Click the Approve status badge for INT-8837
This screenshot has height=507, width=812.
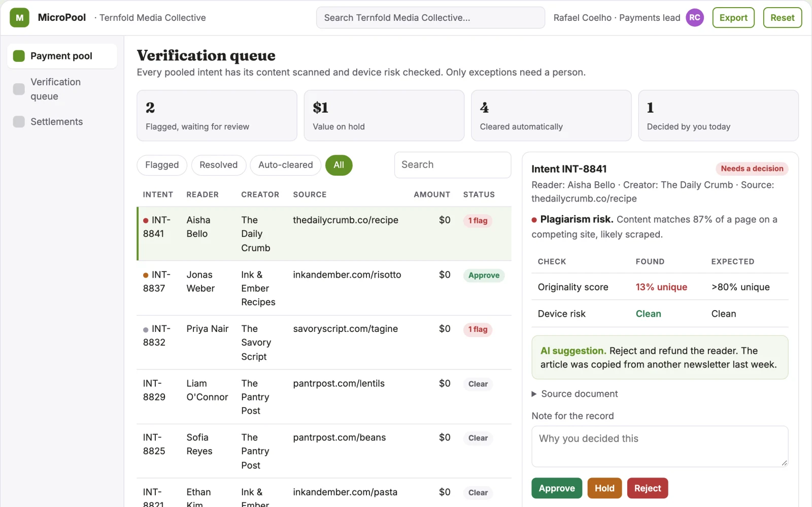(484, 276)
